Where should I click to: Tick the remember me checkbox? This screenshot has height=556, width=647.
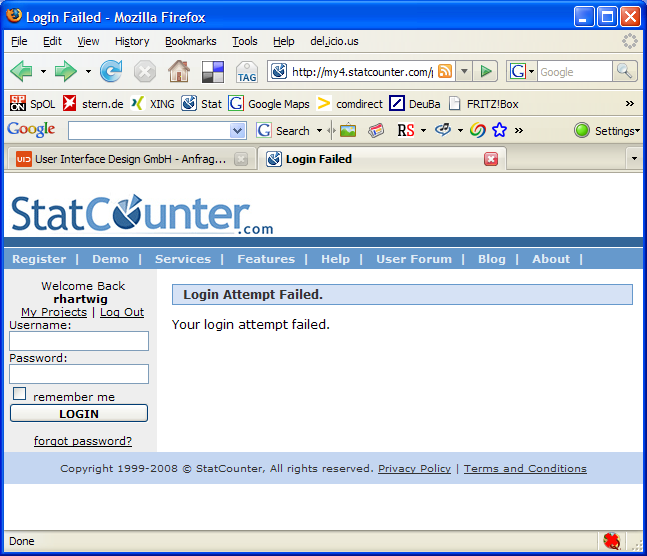tap(19, 394)
